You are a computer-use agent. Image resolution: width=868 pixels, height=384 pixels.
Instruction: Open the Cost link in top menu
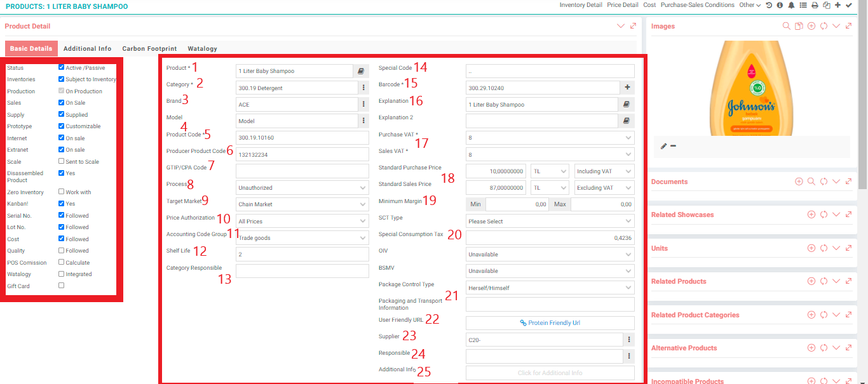[649, 5]
